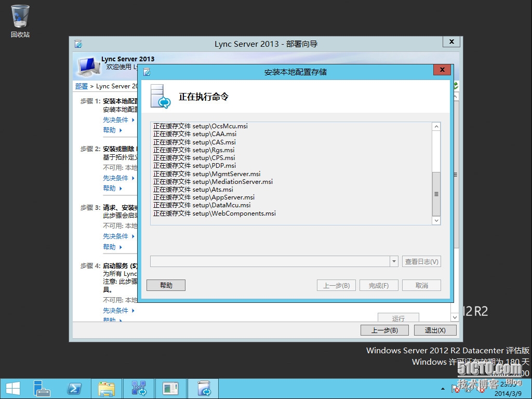Screen dimensions: 532x399
Task: Select the setup\OcsMcu.msi log line
Action: (201, 126)
